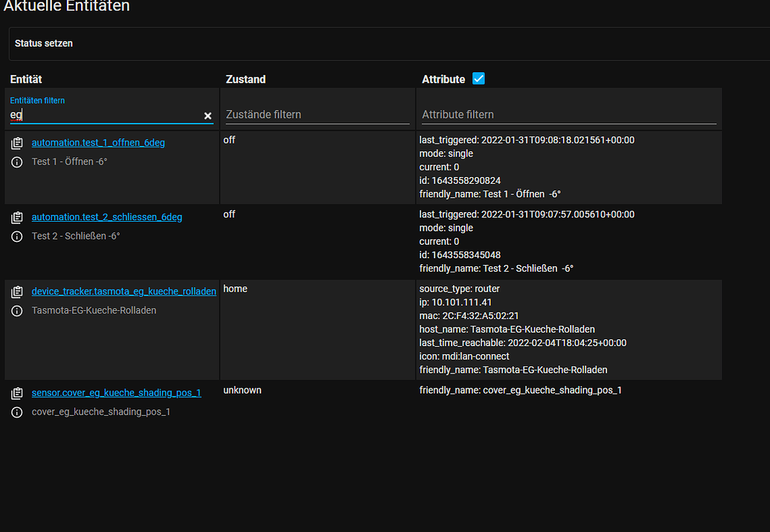Open info dialog for Test 2 - Schließen entity
The image size is (770, 532).
pyautogui.click(x=16, y=236)
